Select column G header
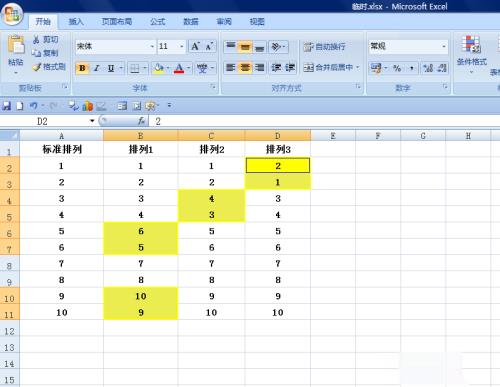The width and height of the screenshot is (500, 387). click(x=423, y=136)
